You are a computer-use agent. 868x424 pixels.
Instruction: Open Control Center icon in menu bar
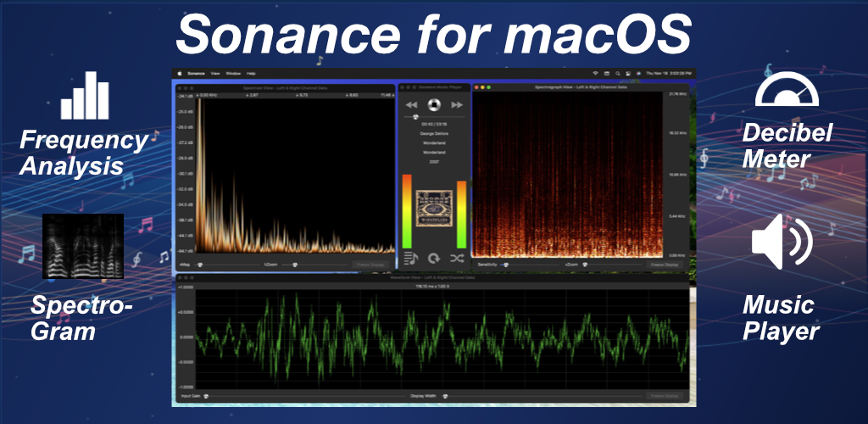628,73
